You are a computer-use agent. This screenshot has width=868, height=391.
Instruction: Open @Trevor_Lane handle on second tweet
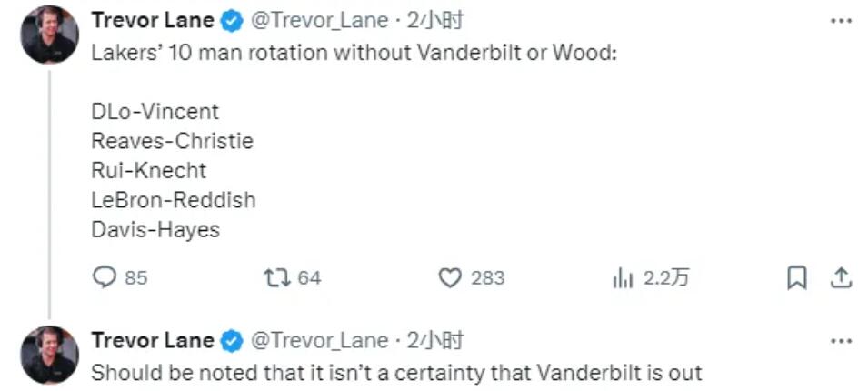pyautogui.click(x=318, y=340)
